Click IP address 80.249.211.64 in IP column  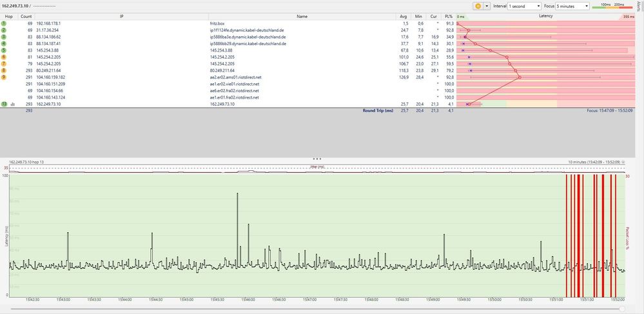pyautogui.click(x=48, y=70)
